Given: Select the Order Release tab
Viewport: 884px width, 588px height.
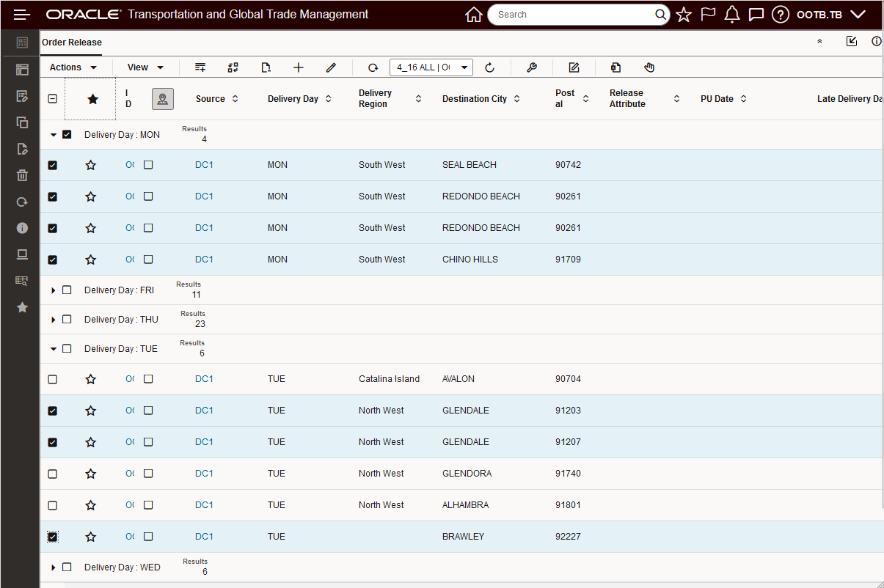Looking at the screenshot, I should 72,43.
